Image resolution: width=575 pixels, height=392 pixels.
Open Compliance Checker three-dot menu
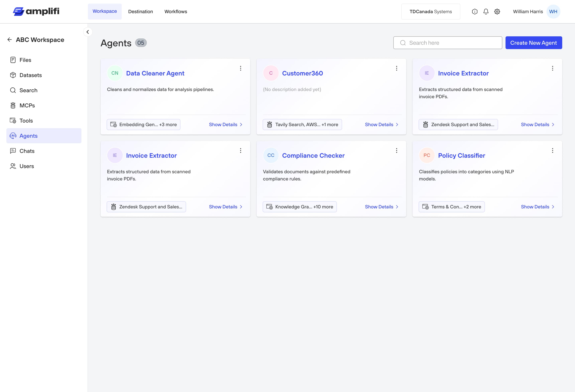pyautogui.click(x=397, y=151)
